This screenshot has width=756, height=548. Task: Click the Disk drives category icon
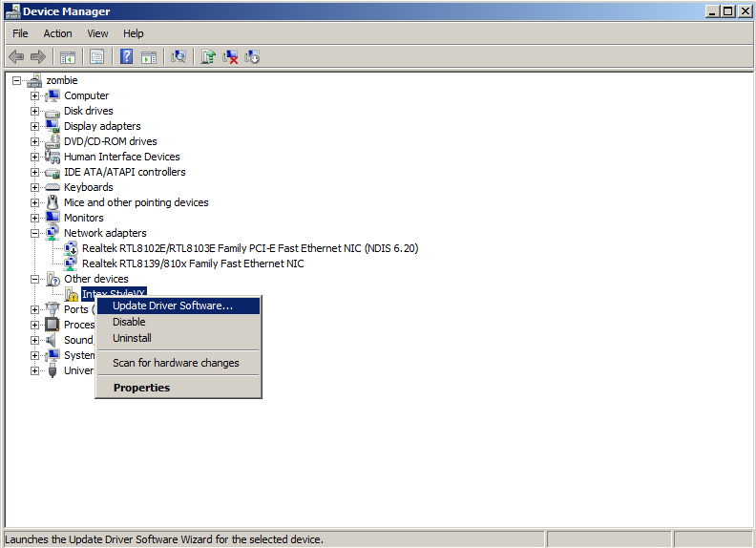52,113
